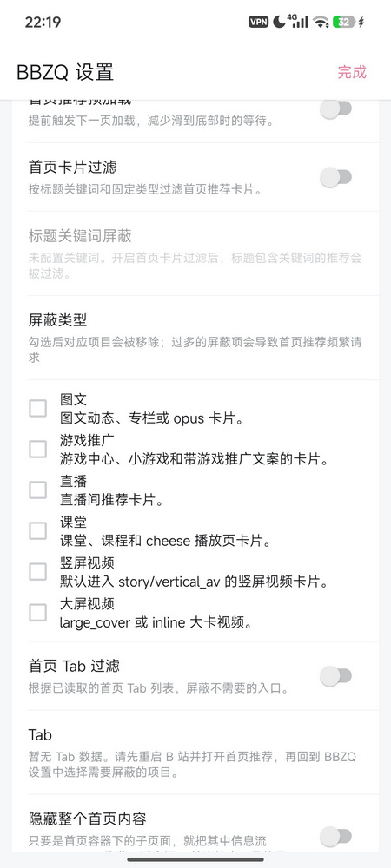The image size is (391, 868).
Task: Tap the moon do-not-disturb status icon
Action: [x=279, y=22]
